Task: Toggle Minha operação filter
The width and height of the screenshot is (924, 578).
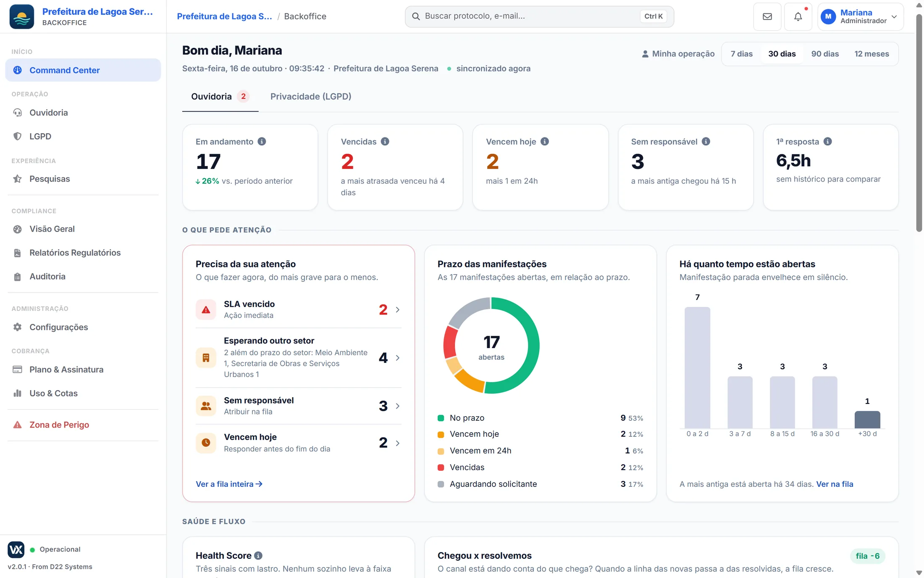Action: point(678,54)
